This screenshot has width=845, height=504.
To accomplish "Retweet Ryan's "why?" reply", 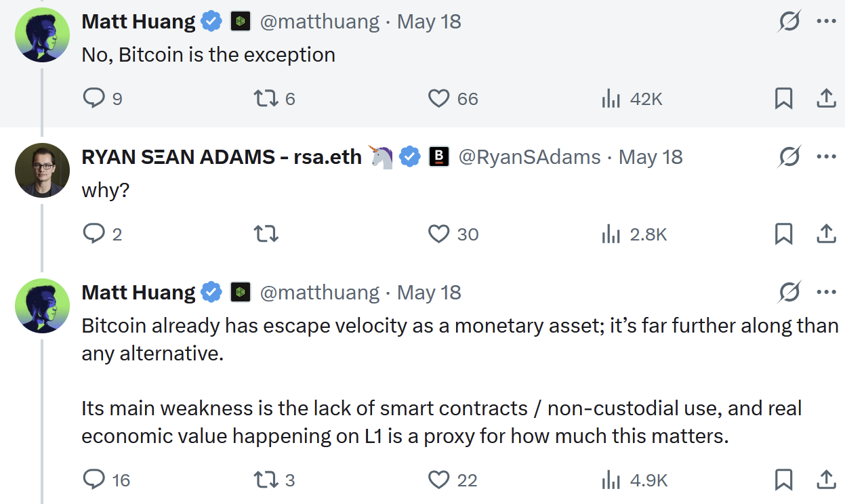I will pyautogui.click(x=266, y=234).
